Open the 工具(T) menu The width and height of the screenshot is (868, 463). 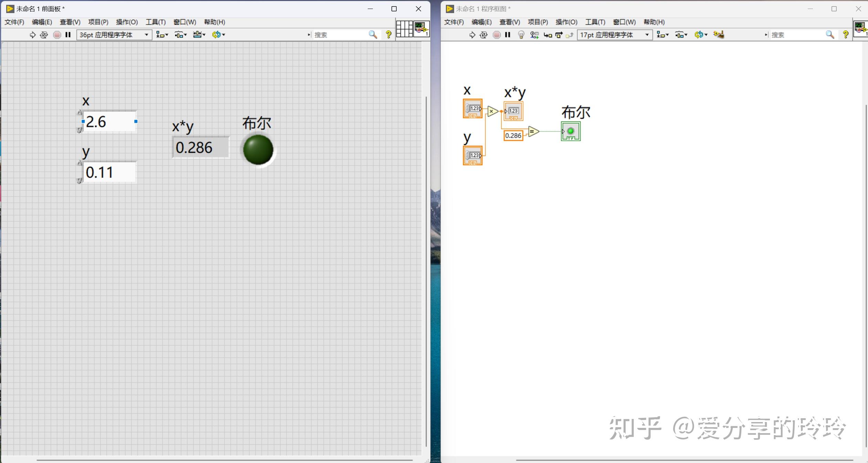tap(155, 22)
